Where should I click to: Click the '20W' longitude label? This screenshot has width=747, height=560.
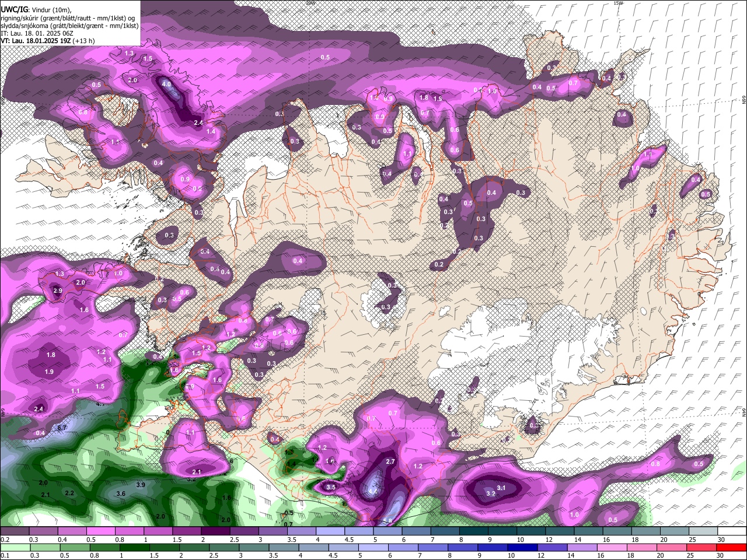[310, 3]
